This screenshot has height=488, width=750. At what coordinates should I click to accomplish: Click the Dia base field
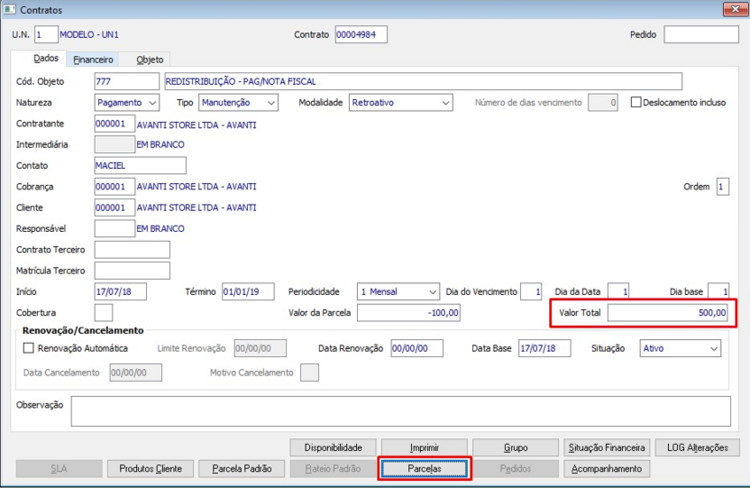click(x=718, y=291)
